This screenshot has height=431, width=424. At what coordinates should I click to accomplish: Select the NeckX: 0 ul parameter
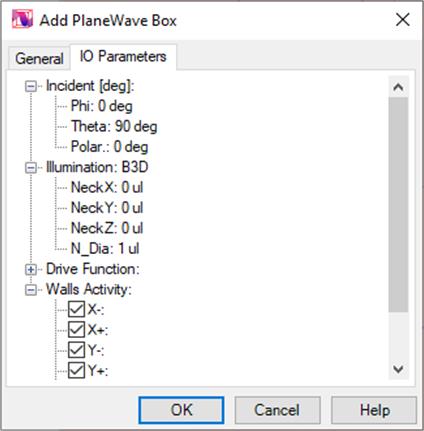(107, 188)
